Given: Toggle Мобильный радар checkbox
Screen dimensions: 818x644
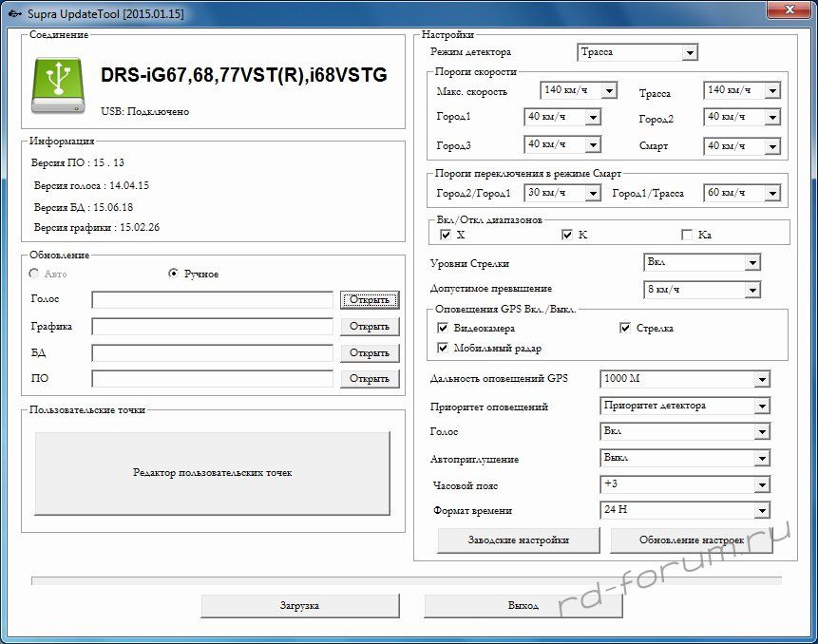Looking at the screenshot, I should [x=443, y=348].
